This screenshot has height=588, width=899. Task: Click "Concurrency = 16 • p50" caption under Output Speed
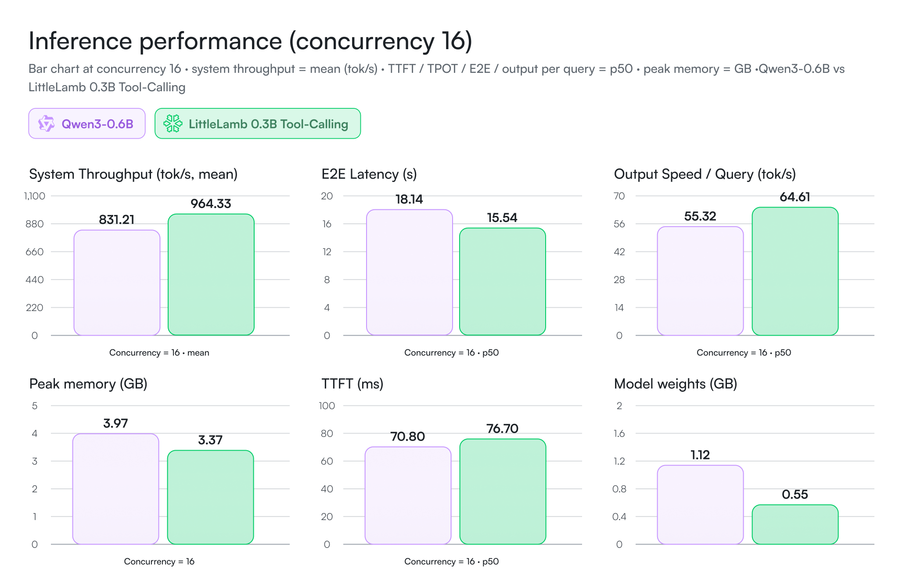[744, 352]
